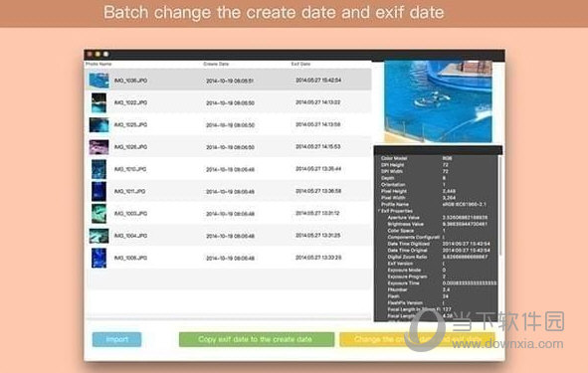This screenshot has height=373, width=588.
Task: Click the Exif Date column header
Action: click(x=300, y=64)
